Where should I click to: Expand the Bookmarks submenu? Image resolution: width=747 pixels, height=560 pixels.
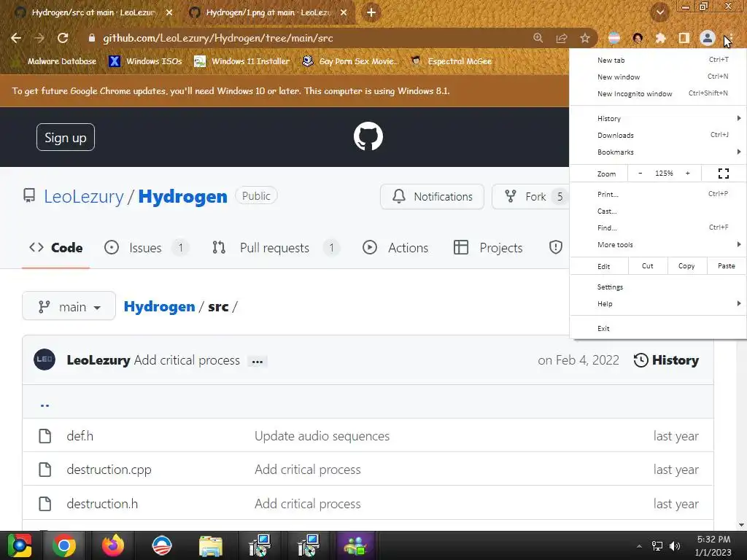point(658,152)
